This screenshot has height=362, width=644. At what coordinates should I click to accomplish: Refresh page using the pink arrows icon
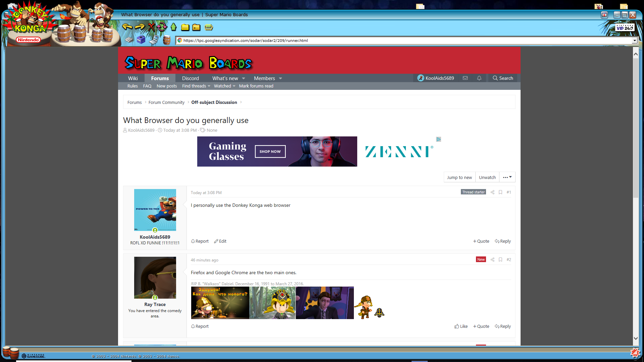click(x=162, y=27)
